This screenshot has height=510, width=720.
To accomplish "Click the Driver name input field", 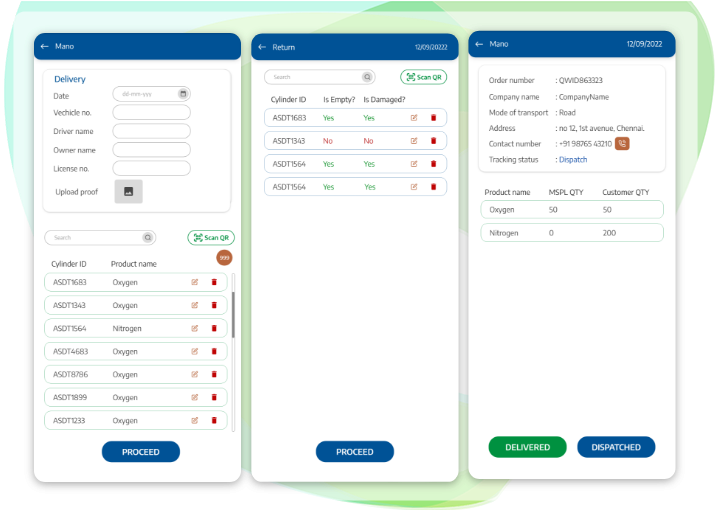I will pos(151,131).
